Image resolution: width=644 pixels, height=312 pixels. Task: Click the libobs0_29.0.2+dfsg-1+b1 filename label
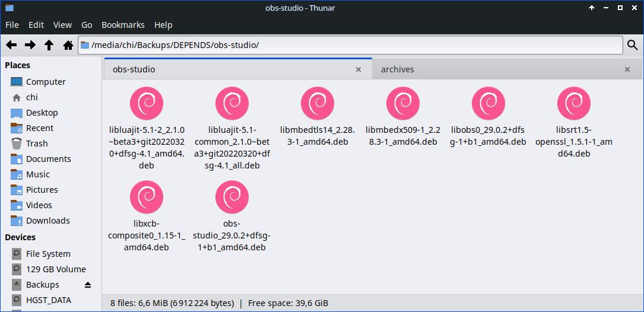(488, 136)
